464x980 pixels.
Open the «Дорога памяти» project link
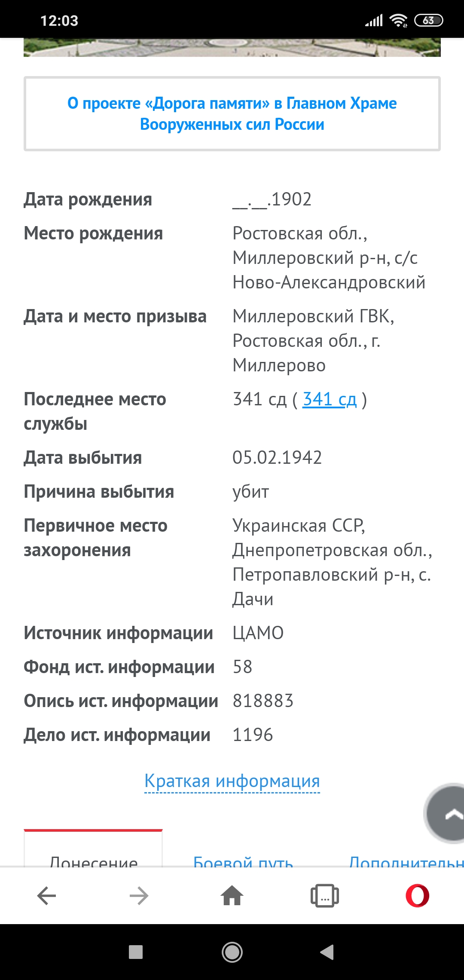pyautogui.click(x=232, y=114)
